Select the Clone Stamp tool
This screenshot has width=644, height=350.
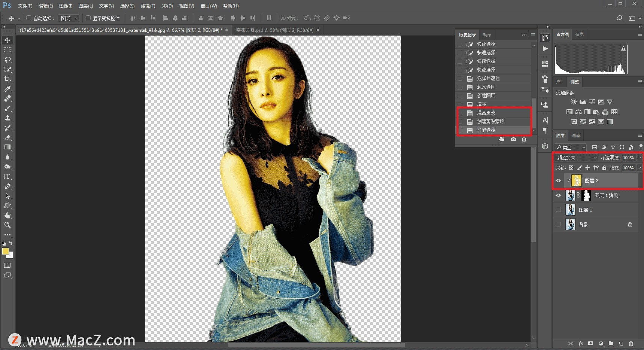point(7,118)
